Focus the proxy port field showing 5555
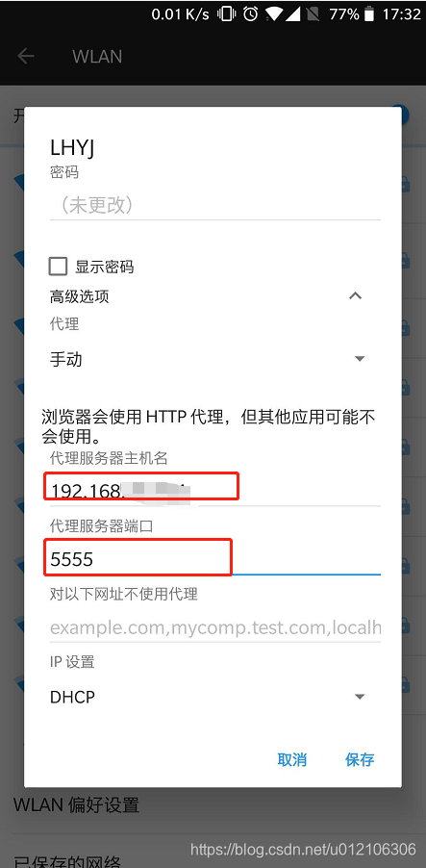Viewport: 426px width, 868px height. click(x=214, y=559)
